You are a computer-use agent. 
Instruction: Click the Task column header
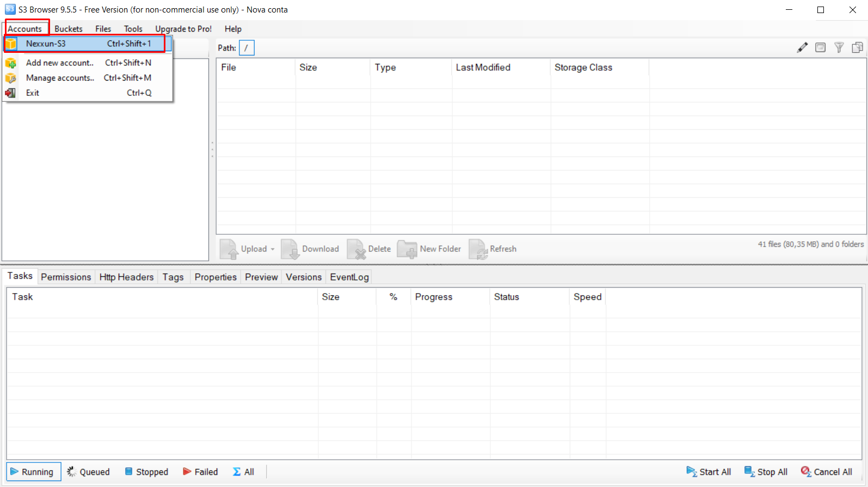click(x=162, y=297)
